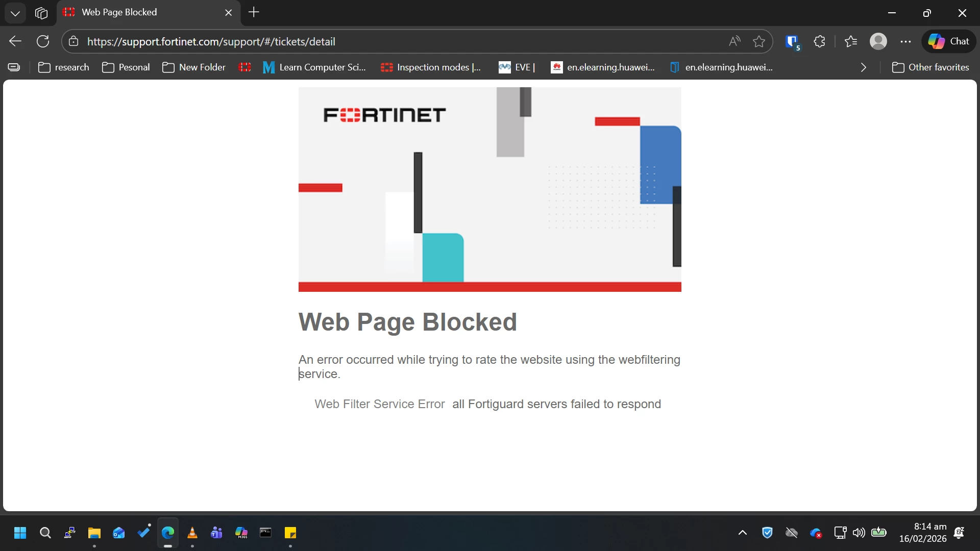Open Microsoft 365 Copilot app in taskbar

click(241, 533)
